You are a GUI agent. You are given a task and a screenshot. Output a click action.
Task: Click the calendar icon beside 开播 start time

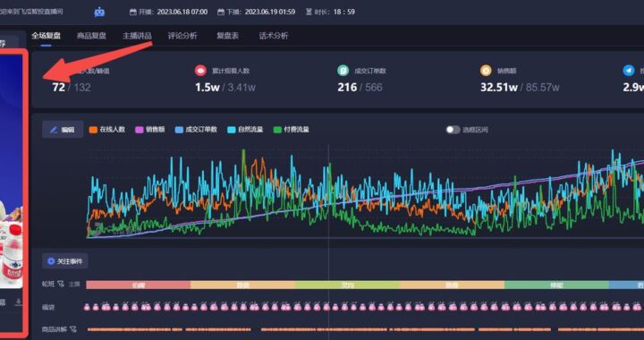[x=133, y=13]
